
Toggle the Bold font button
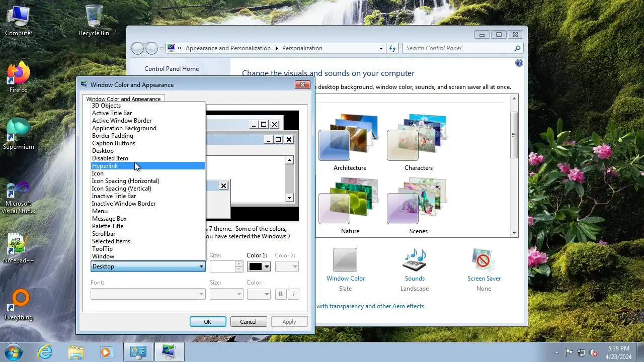coord(281,294)
